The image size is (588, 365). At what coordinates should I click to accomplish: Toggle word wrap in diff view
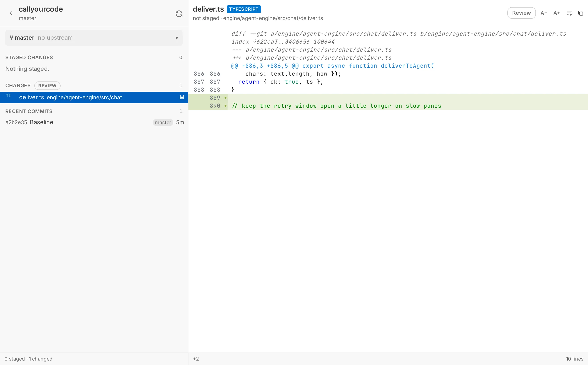click(569, 13)
